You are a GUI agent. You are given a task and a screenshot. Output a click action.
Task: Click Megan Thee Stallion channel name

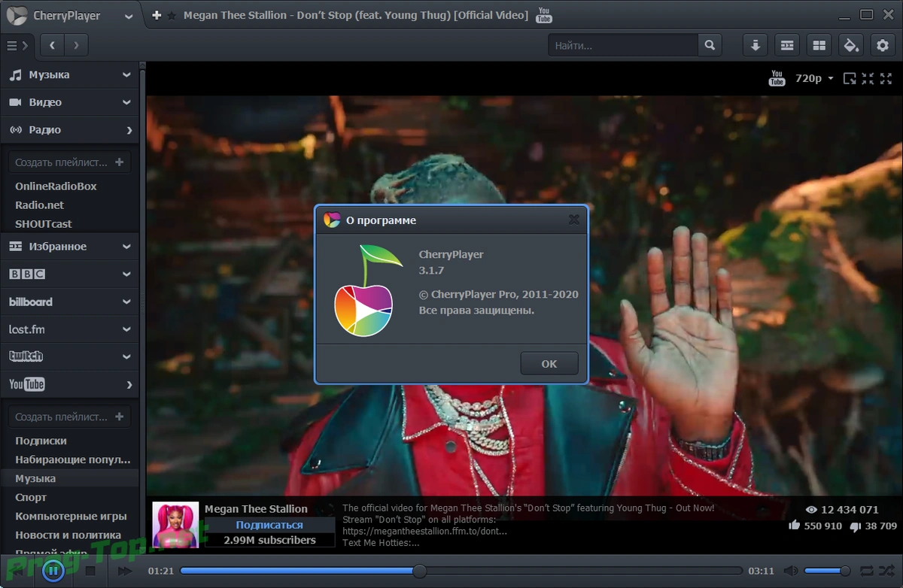click(256, 509)
